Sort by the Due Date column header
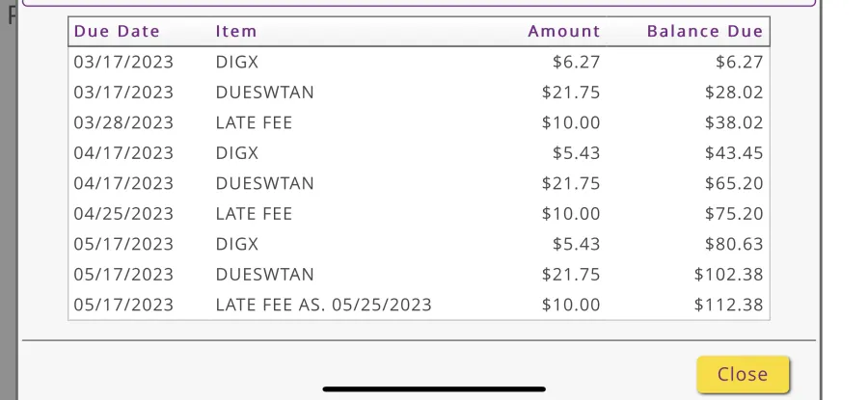Image resolution: width=868 pixels, height=400 pixels. click(117, 31)
